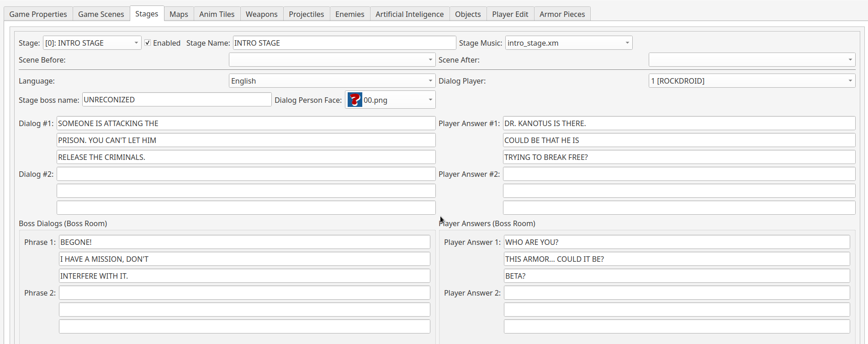Click first Player Answer 2 boss room field
Image resolution: width=868 pixels, height=344 pixels.
pyautogui.click(x=676, y=293)
